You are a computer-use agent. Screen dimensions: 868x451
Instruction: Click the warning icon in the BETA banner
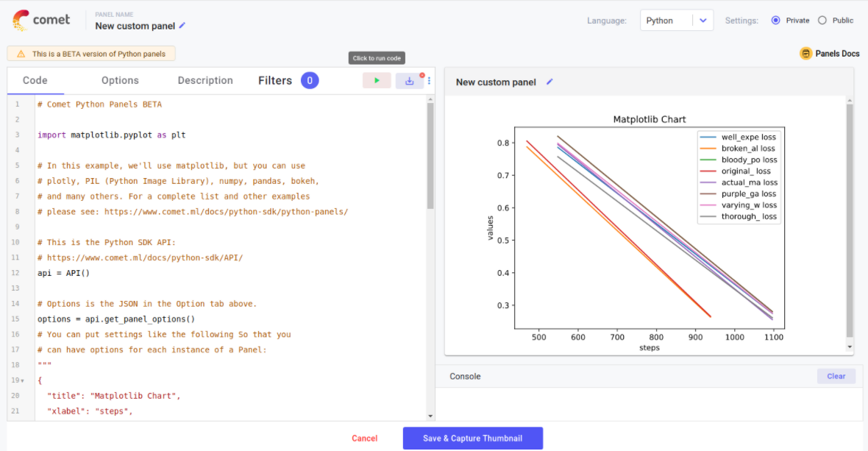point(21,54)
